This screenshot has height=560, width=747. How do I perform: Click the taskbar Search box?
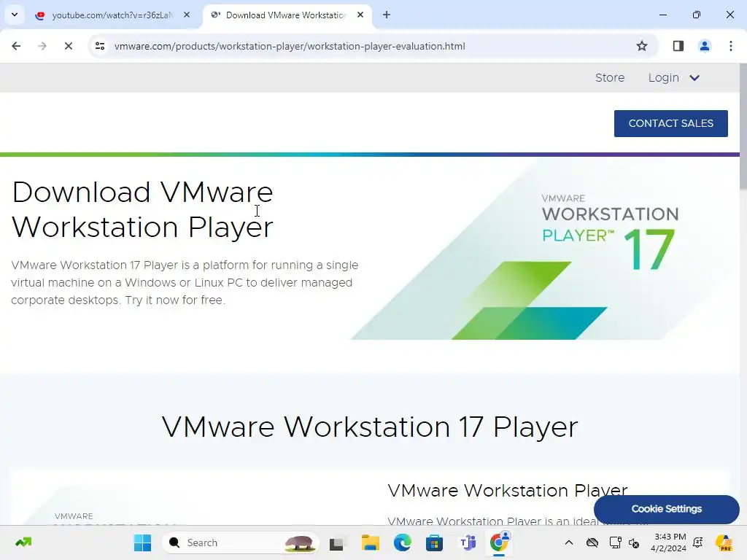pyautogui.click(x=241, y=542)
